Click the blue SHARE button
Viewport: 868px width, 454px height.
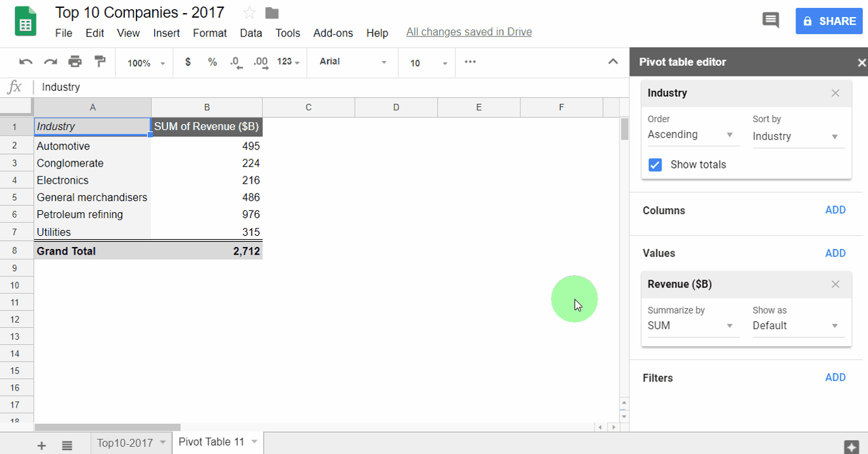coord(829,21)
